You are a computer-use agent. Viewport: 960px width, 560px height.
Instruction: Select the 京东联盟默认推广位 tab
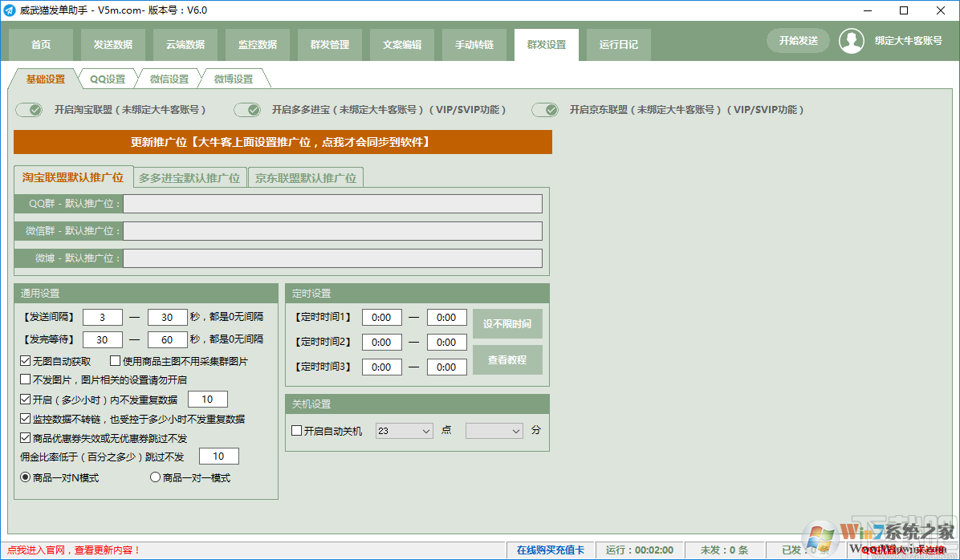(x=306, y=177)
